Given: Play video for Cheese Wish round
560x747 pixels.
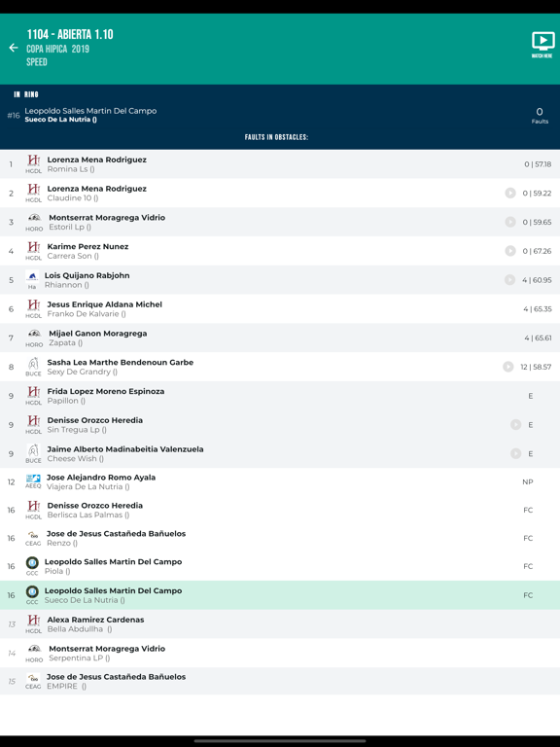Looking at the screenshot, I should [x=515, y=453].
